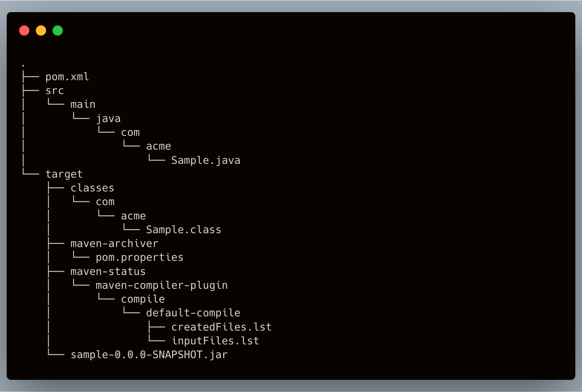This screenshot has width=582, height=392.
Task: Select the classes folder entry
Action: coord(92,188)
